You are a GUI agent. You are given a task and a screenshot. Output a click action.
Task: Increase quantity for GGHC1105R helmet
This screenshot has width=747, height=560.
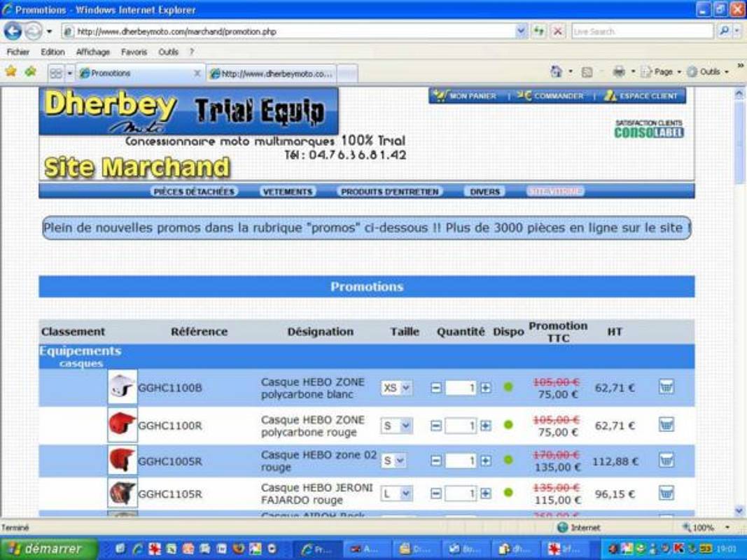click(x=485, y=493)
